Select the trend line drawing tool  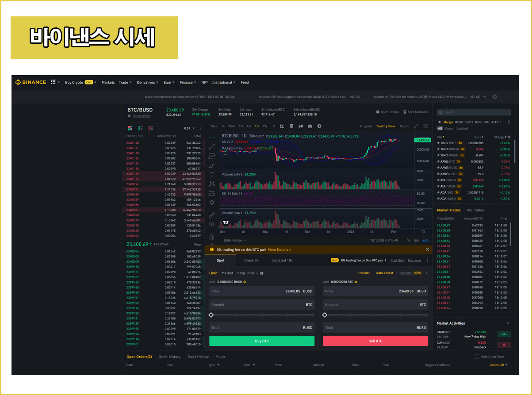pyautogui.click(x=212, y=146)
